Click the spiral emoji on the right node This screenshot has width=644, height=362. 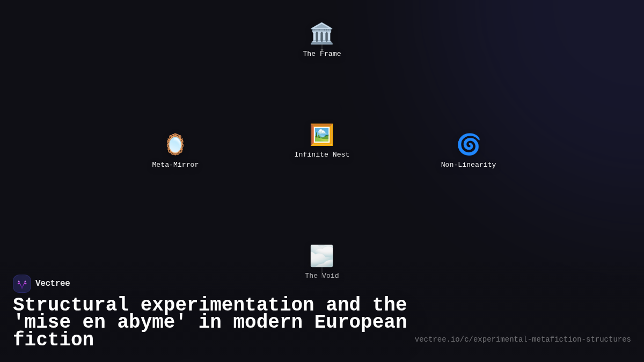[x=469, y=144]
